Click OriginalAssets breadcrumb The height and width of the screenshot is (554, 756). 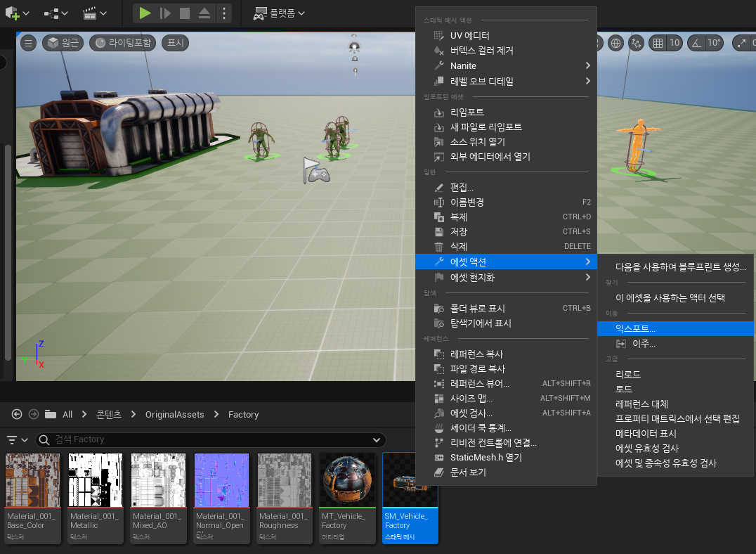174,415
